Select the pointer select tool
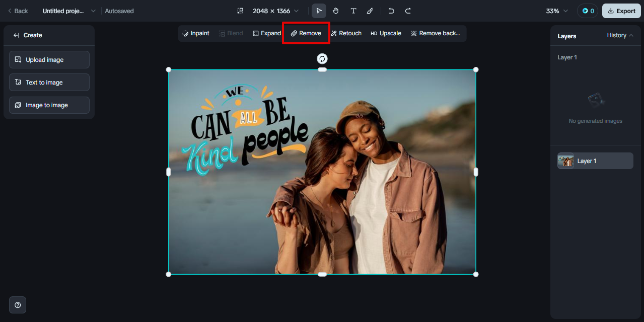644x322 pixels. click(319, 11)
